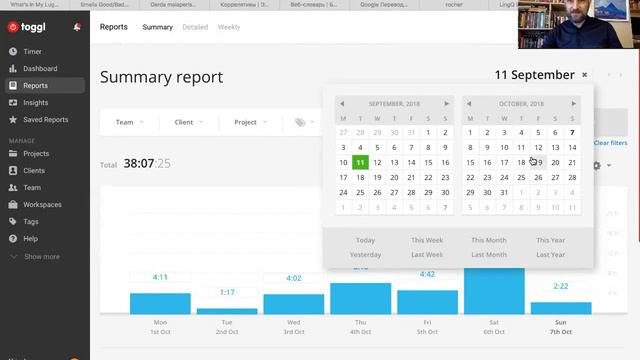Switch to Summary tab

(x=158, y=27)
